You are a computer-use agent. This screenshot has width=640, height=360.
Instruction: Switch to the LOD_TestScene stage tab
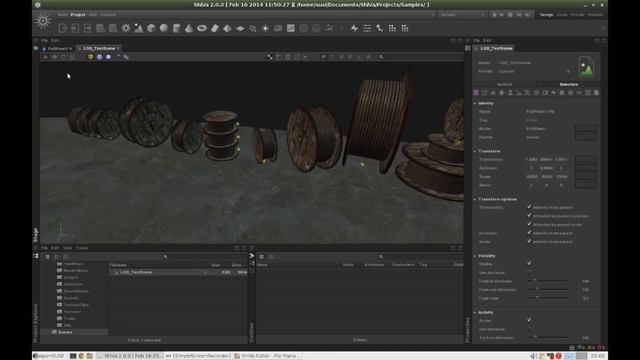(99, 48)
